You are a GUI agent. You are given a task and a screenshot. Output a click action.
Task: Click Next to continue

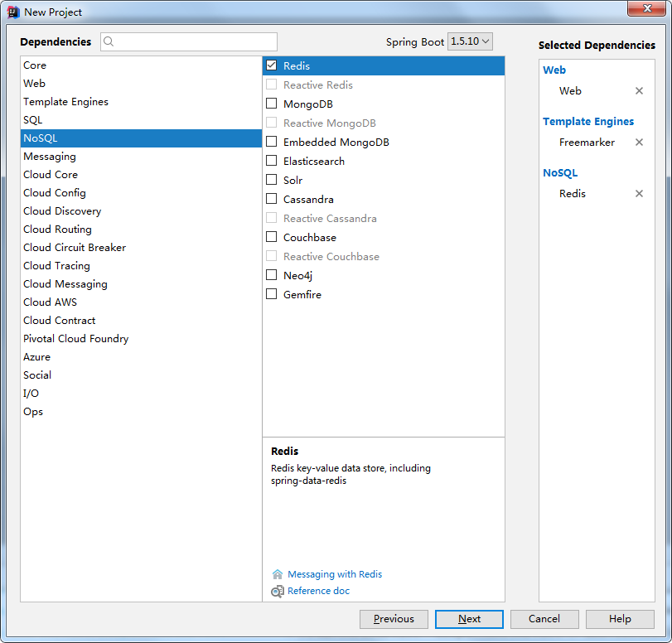[x=469, y=619]
